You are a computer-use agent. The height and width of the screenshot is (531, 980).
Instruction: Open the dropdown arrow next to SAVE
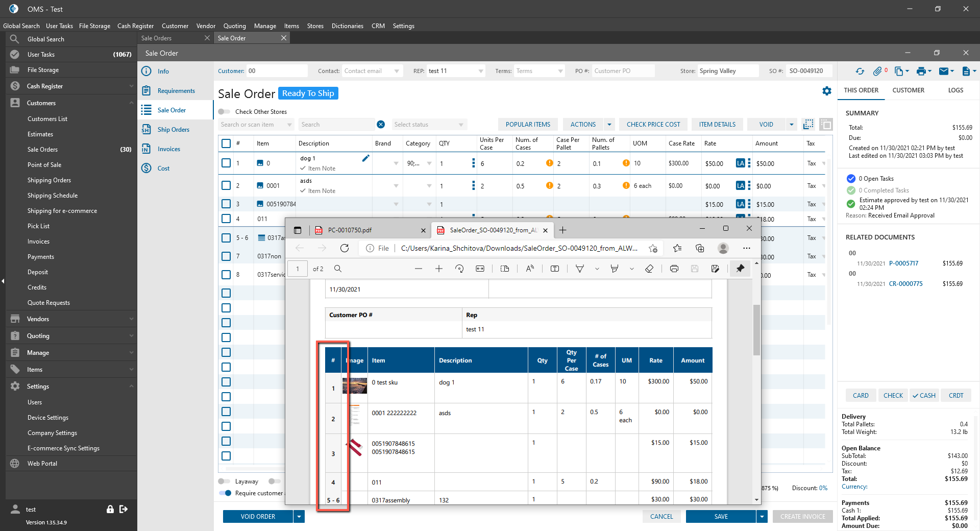click(762, 517)
